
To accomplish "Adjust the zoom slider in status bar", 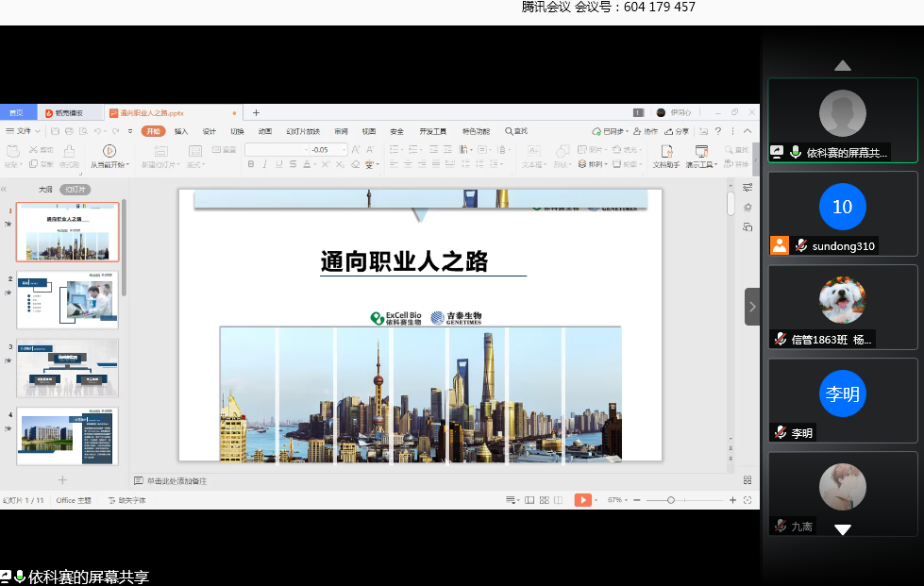I will 671,500.
